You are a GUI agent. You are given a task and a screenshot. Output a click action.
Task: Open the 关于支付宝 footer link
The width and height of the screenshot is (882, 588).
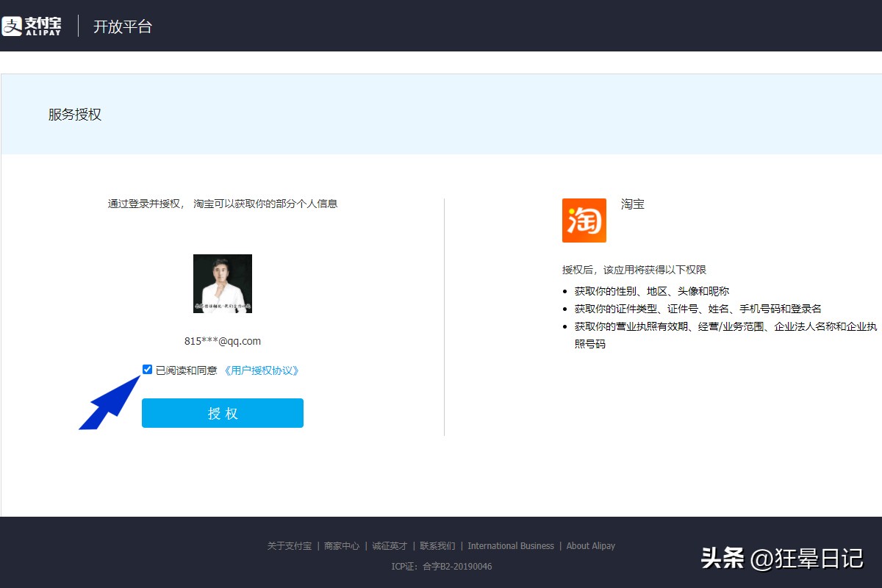click(289, 546)
